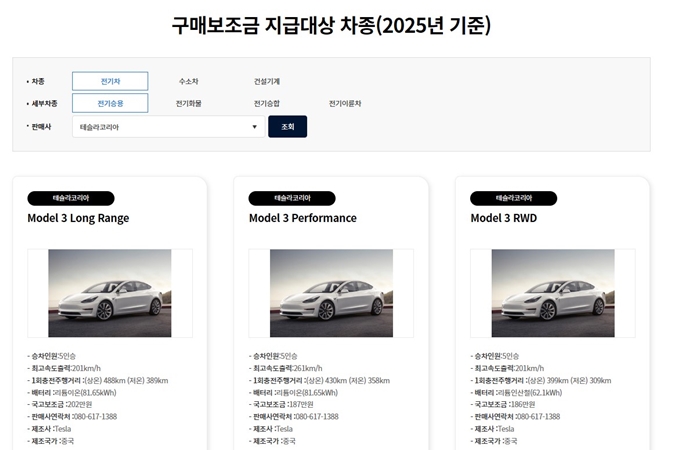Open the Model 3 Performance car thumbnail
The height and width of the screenshot is (450, 680).
331,293
